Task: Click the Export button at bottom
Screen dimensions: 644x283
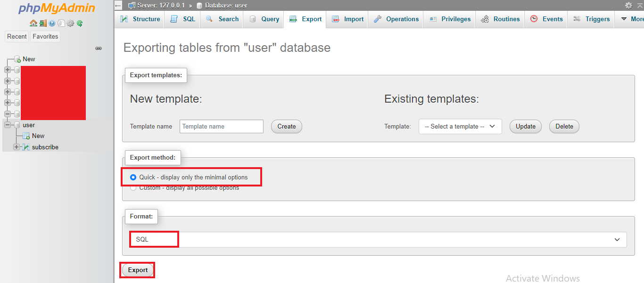Action: click(137, 270)
